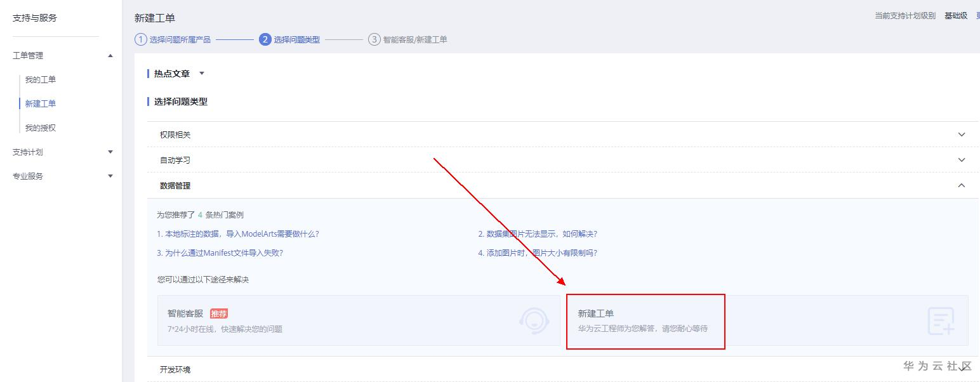Expand the 开发环境 category row

tap(562, 369)
